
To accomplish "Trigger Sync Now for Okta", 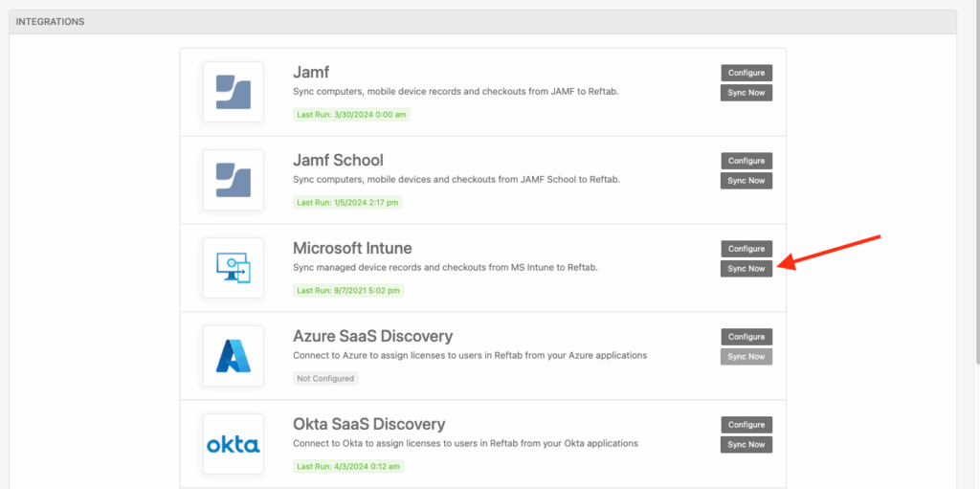I will pyautogui.click(x=746, y=445).
